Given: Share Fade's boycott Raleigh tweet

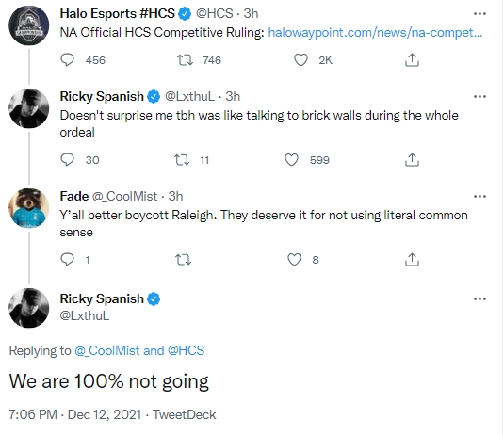Looking at the screenshot, I should click(x=412, y=259).
